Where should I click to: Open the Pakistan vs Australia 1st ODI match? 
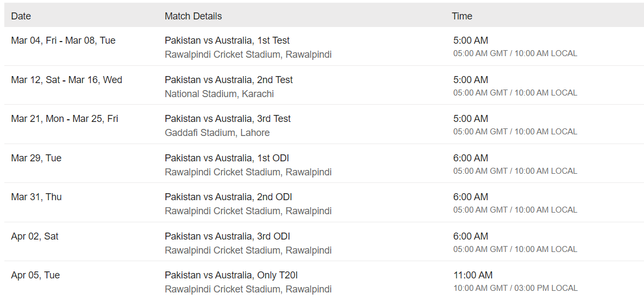coord(227,158)
